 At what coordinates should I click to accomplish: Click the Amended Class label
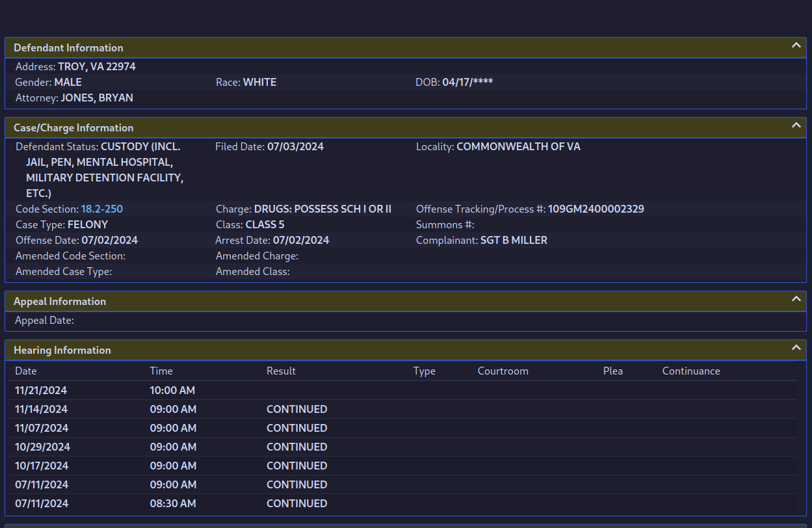coord(253,271)
